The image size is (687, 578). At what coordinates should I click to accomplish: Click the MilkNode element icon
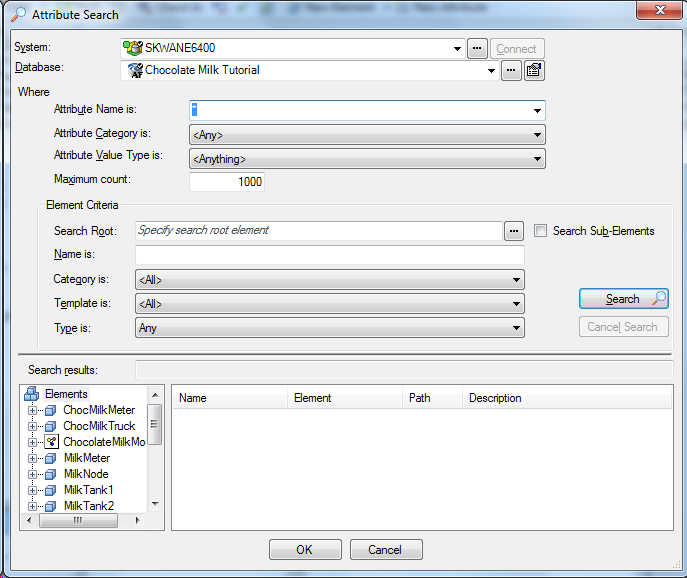click(51, 474)
